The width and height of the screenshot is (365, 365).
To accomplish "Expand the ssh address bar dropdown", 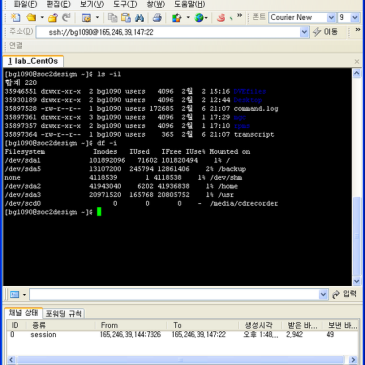I will click(304, 32).
